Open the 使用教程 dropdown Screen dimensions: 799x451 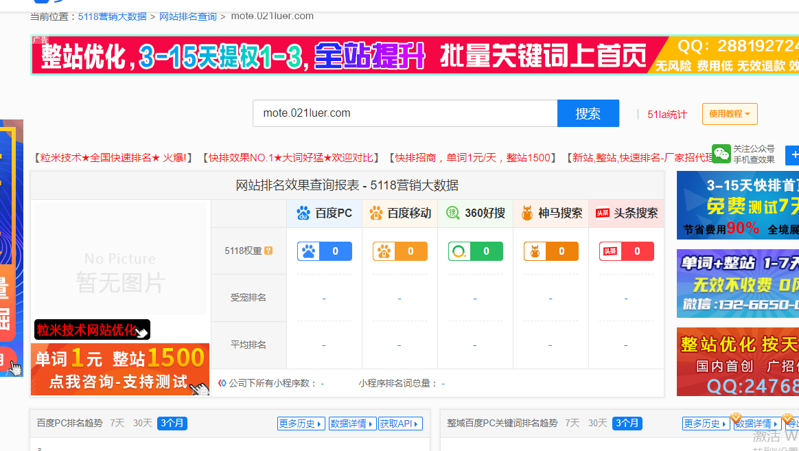730,114
